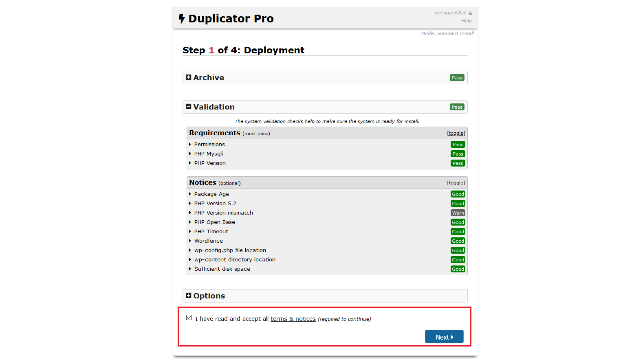Click the Warn badge for PHP Version mismatch
634x364 pixels.
click(x=458, y=213)
